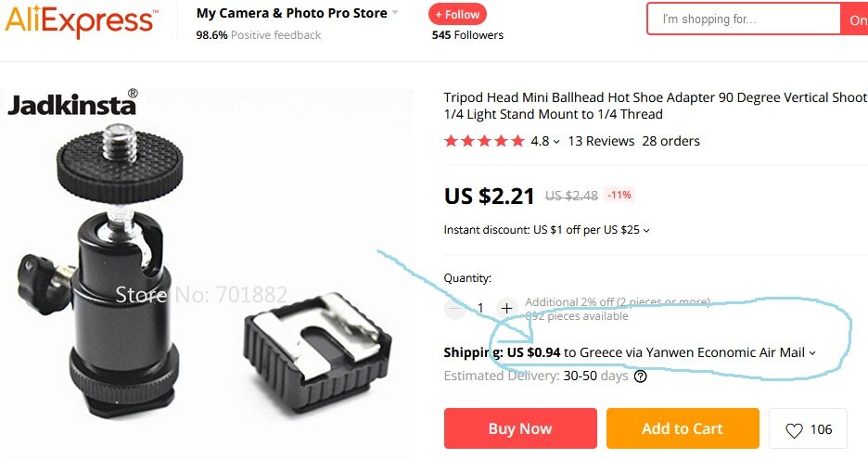Viewport: 868px width, 459px height.
Task: Click the Buy Now button
Action: pos(520,428)
